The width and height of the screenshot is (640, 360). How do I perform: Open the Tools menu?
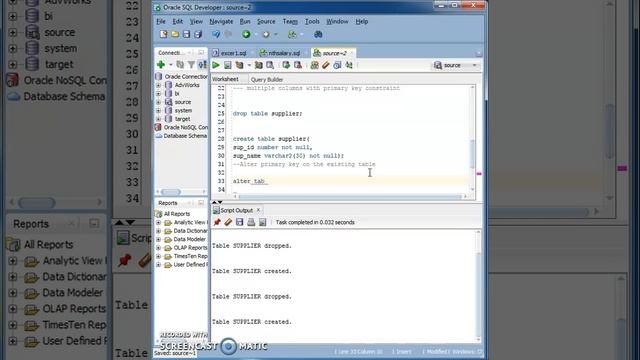[312, 21]
